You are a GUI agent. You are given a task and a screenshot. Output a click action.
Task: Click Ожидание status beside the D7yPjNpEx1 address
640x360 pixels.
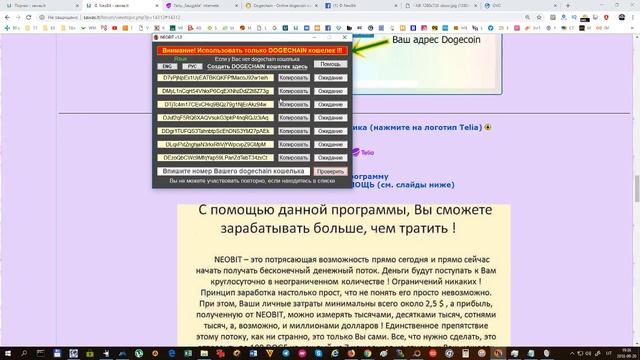coord(331,78)
